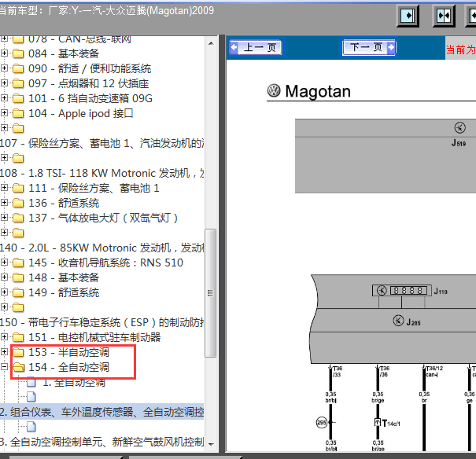
Task: Click tree scrollbar up arrow
Action: coord(211,44)
